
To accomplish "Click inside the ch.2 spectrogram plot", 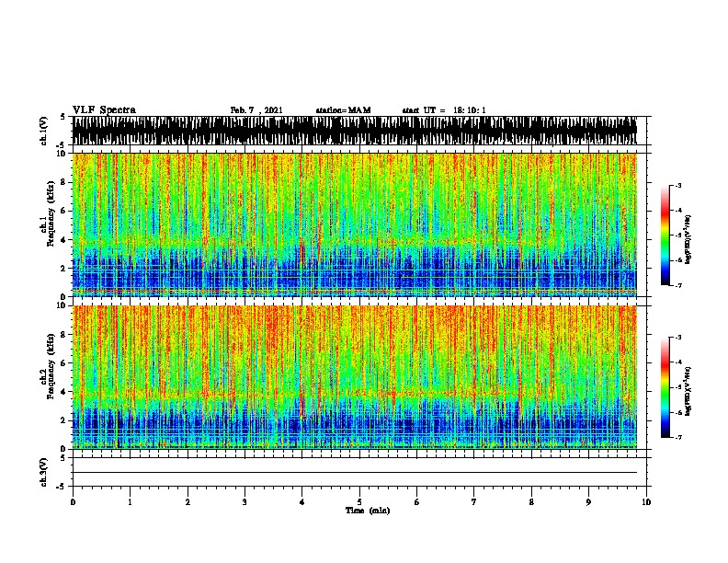I will tap(355, 377).
